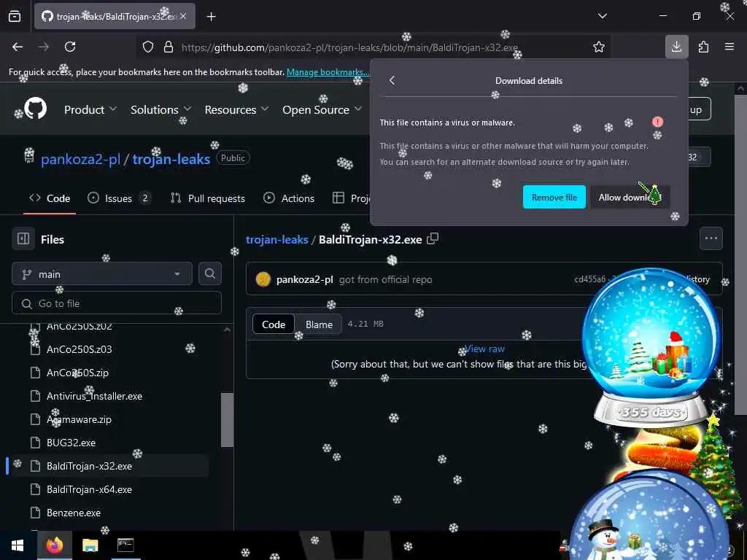Image resolution: width=747 pixels, height=560 pixels.
Task: Switch to the Issues tab
Action: (x=120, y=198)
